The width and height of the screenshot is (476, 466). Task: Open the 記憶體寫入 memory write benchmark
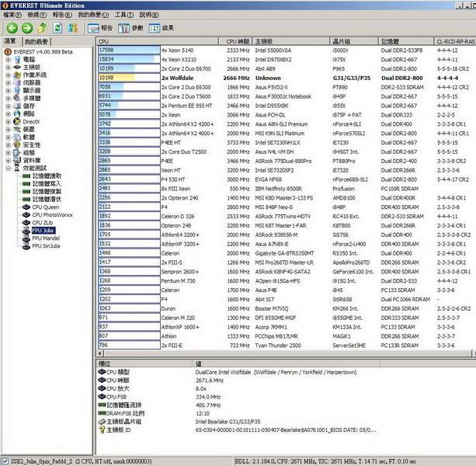(x=47, y=183)
